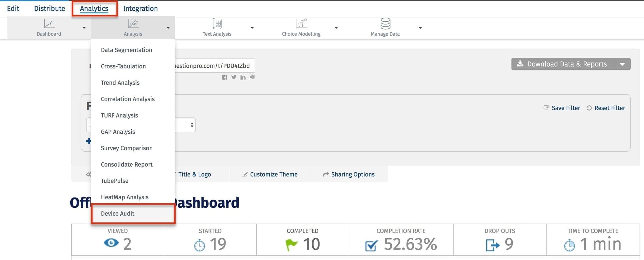Expand the Manage Data dropdown arrow

point(420,28)
